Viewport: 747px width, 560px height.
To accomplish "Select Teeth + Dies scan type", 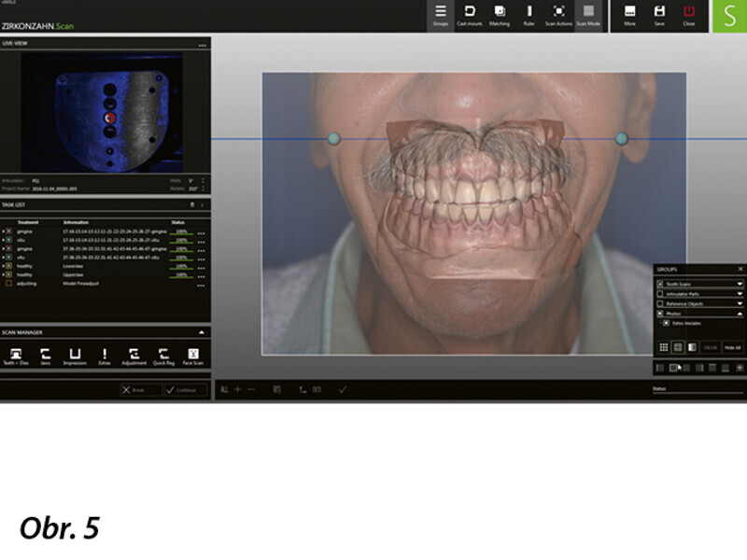I will pyautogui.click(x=16, y=356).
